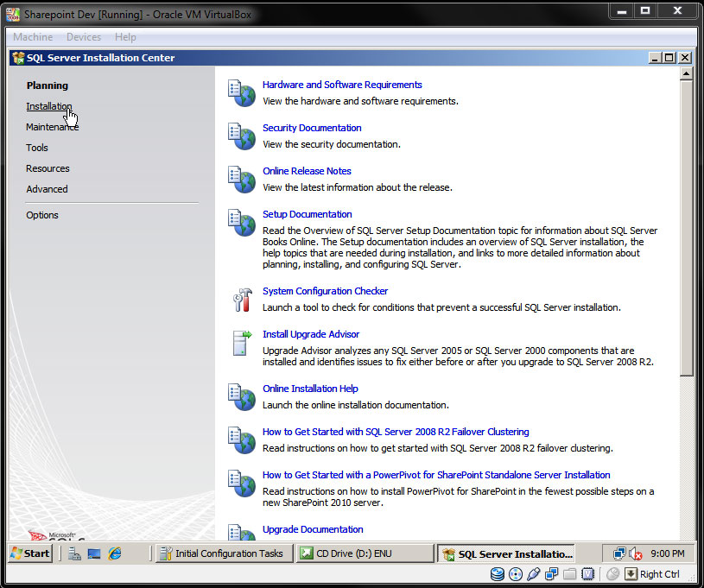
Task: Open Hardware and Software Requirements link
Action: coord(342,85)
